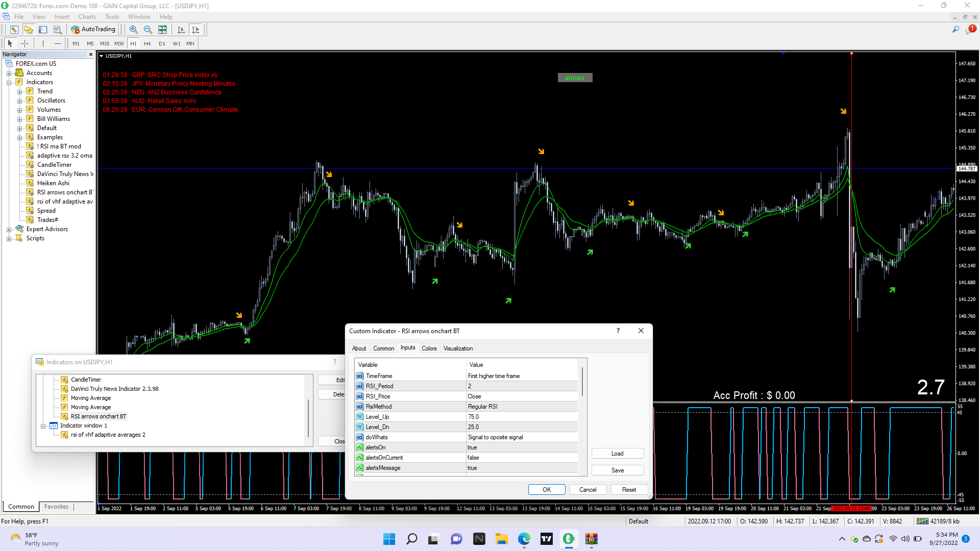Click the Tile Windows icon
This screenshot has height=551, width=980.
coord(162,30)
